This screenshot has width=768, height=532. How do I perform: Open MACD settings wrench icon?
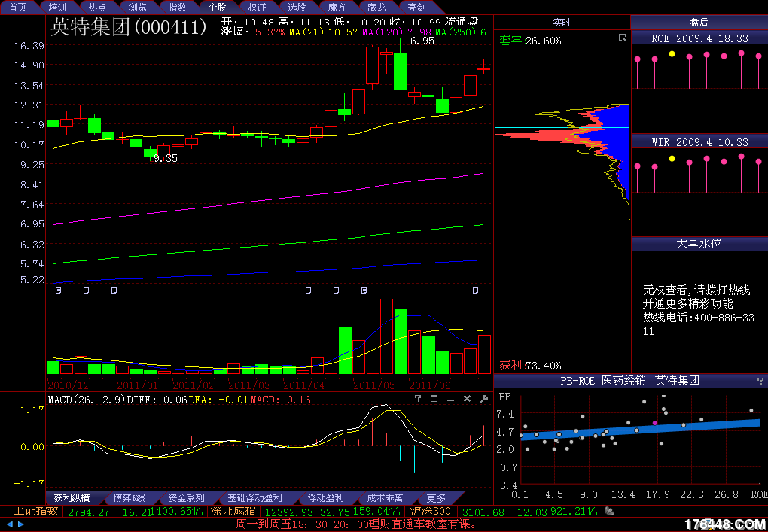click(x=484, y=399)
